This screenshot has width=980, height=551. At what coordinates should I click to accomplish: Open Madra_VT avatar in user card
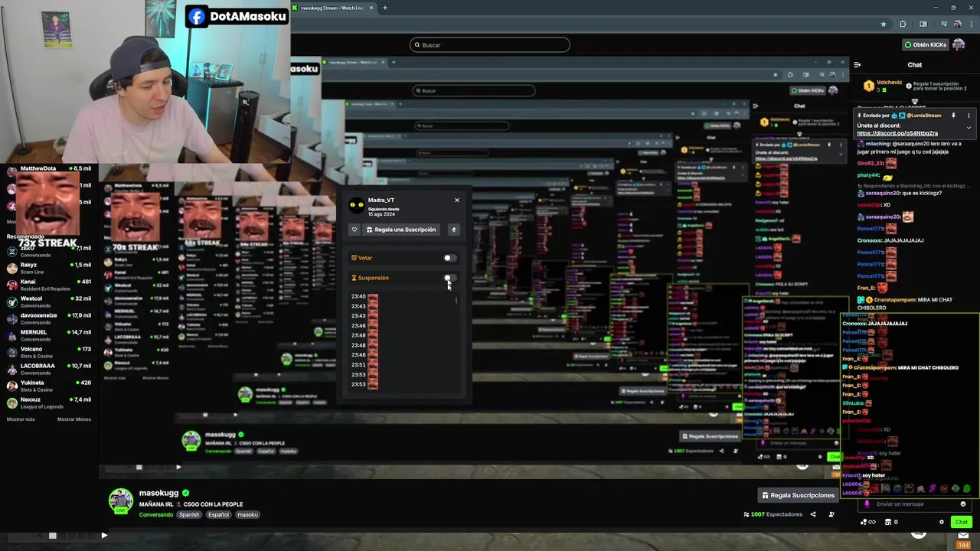[x=357, y=204]
